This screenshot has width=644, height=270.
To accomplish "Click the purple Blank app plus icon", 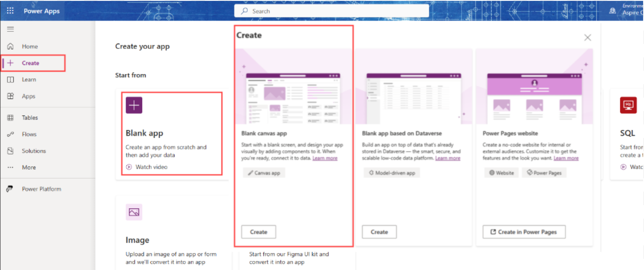I will coord(134,105).
